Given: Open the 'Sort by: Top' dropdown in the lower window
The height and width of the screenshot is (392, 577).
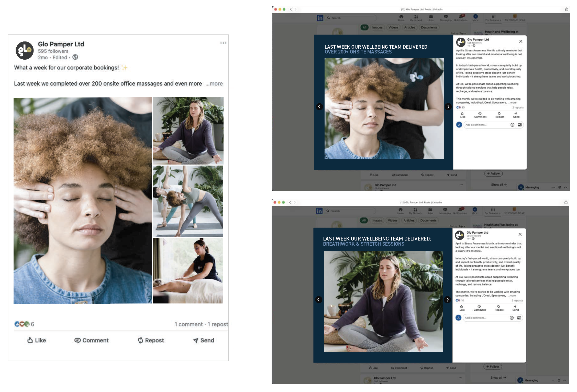Looking at the screenshot, I should point(457,226).
